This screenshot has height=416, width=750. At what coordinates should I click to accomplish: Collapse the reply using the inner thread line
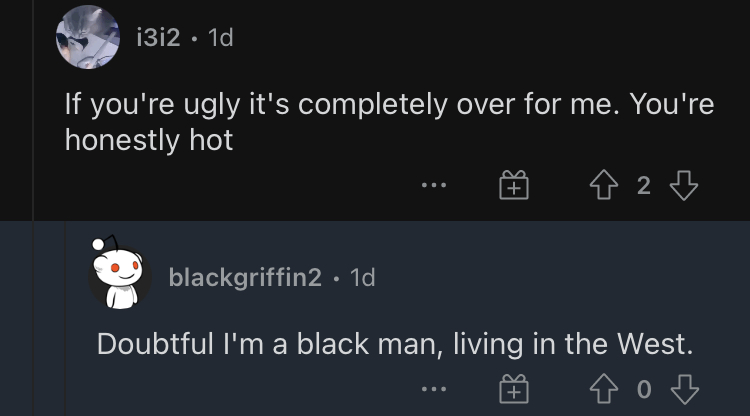65,318
